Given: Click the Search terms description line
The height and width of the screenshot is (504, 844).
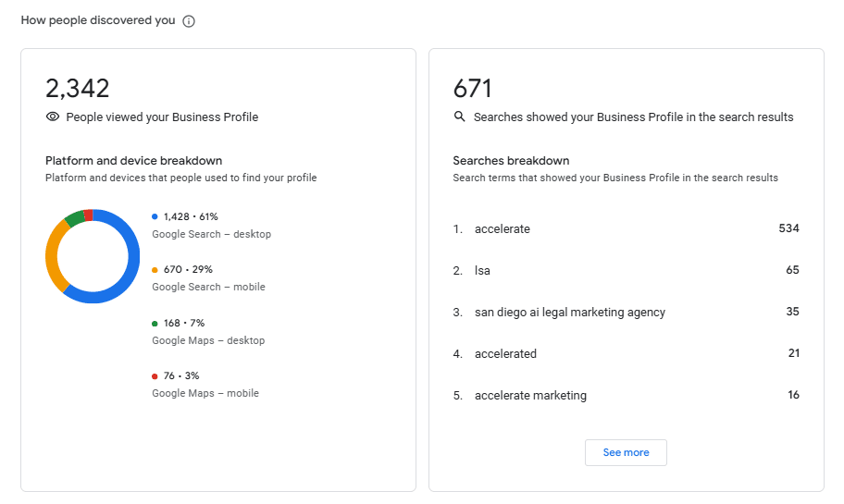Looking at the screenshot, I should coord(615,178).
